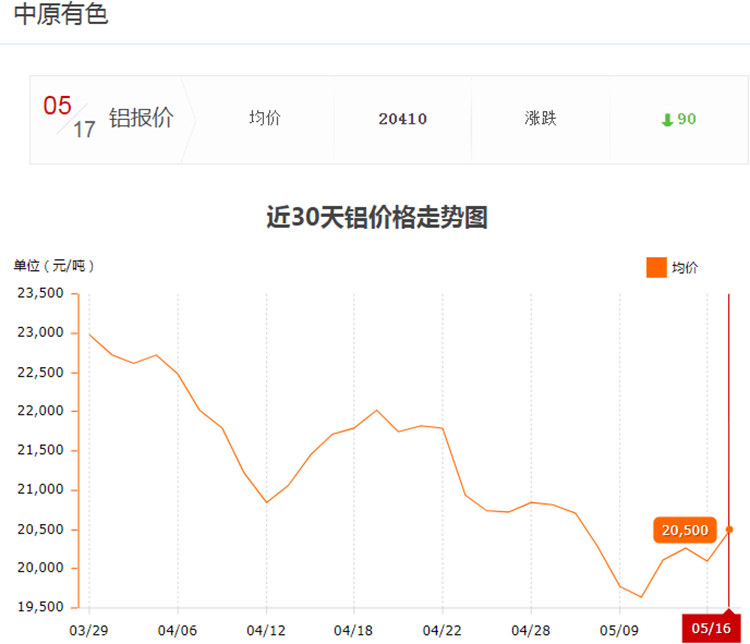Click the 03/29 x-axis label
The height and width of the screenshot is (644, 750).
89,631
